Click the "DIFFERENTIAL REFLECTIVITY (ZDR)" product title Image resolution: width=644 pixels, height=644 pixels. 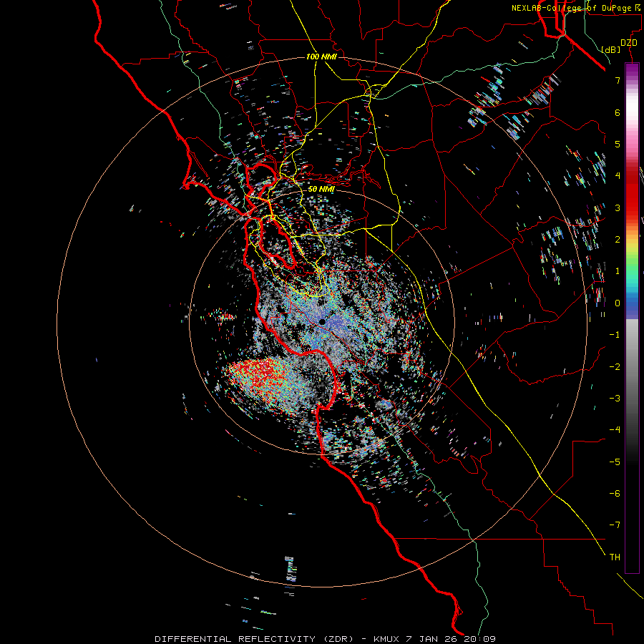(254, 639)
